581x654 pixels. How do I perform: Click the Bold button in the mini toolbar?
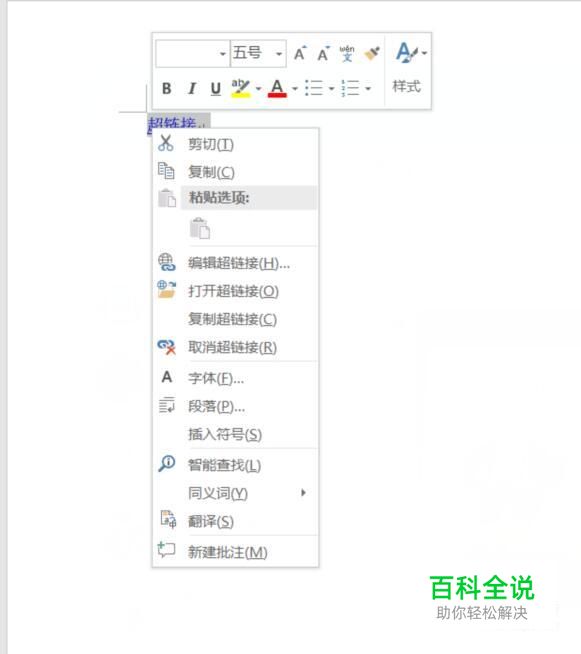166,88
